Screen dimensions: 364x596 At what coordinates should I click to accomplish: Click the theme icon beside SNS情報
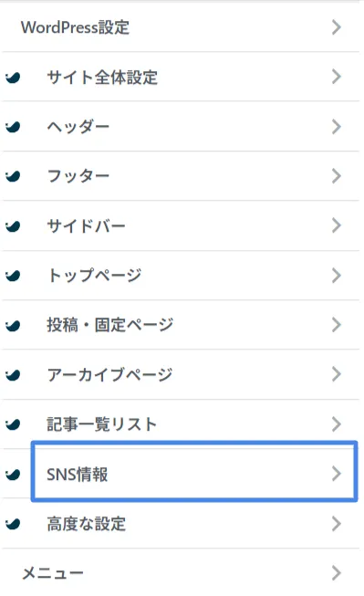click(x=13, y=474)
